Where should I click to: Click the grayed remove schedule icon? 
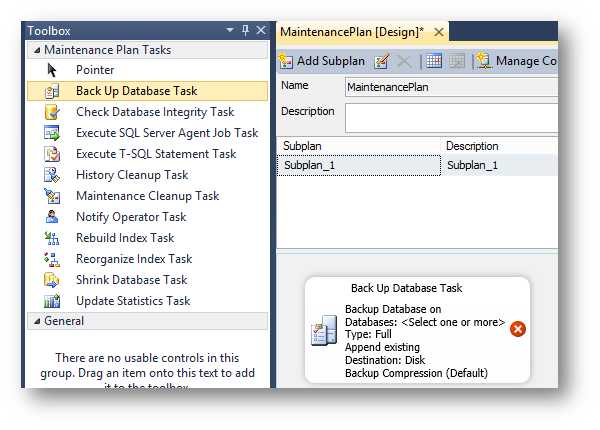[x=457, y=61]
